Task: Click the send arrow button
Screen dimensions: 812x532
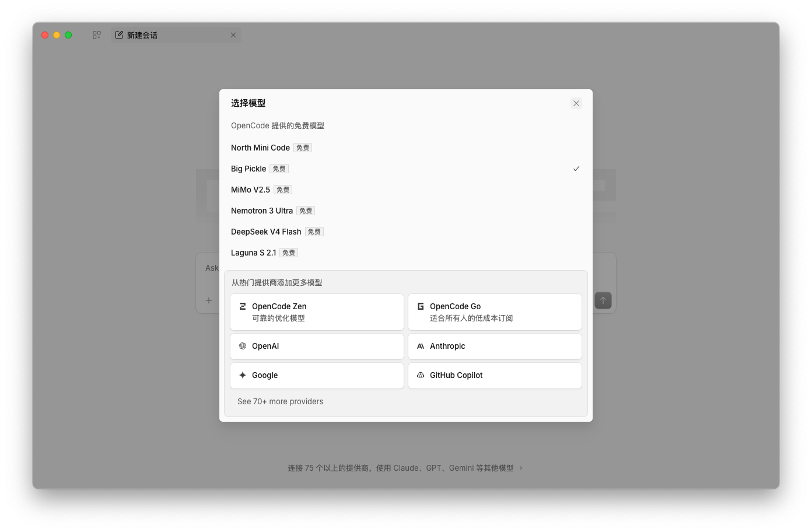Action: pos(603,300)
